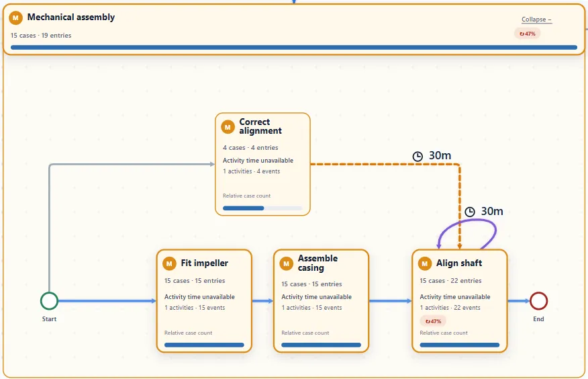Select the blue edge from Fit impeller to Assemble casing

(x=262, y=301)
